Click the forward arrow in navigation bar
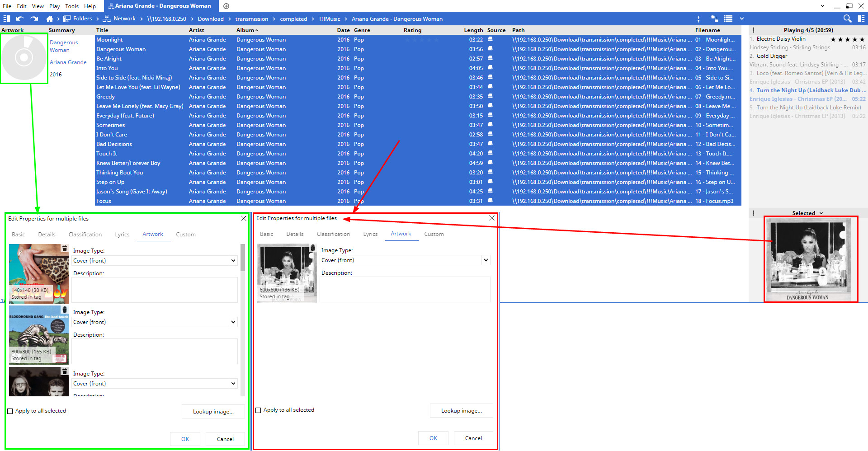868x451 pixels. 34,19
